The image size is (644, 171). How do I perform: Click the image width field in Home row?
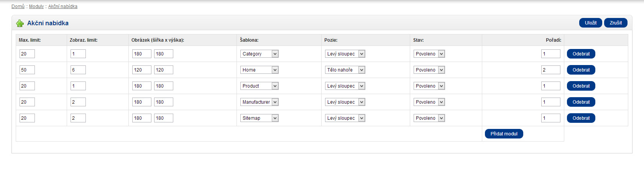[142, 70]
